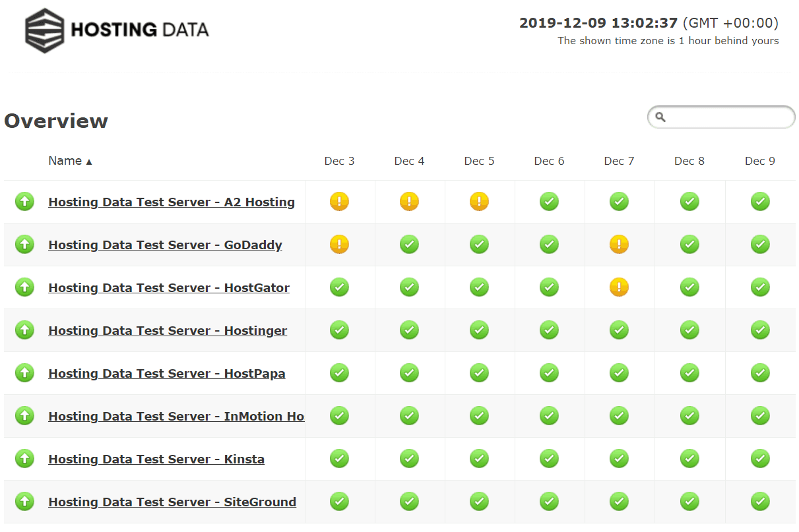The width and height of the screenshot is (799, 532).
Task: Open the HostGator test server link
Action: [169, 288]
